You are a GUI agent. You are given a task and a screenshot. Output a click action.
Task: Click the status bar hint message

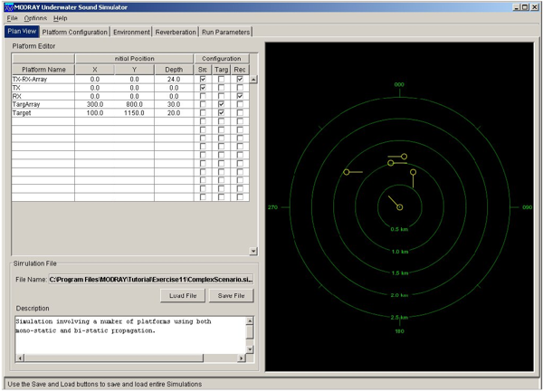(x=105, y=384)
